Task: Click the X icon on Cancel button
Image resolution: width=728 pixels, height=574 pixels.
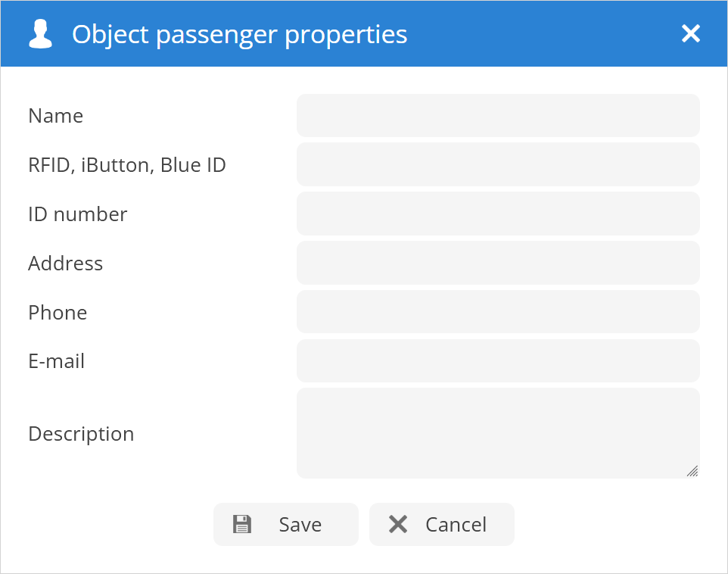Action: point(398,524)
